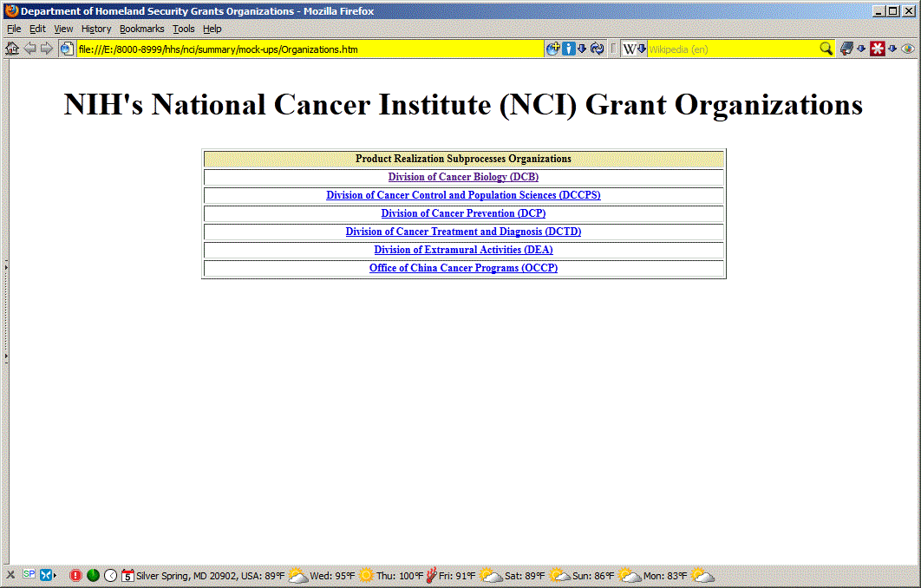The width and height of the screenshot is (921, 588).
Task: Click the X icon in the status bar
Action: click(10, 575)
